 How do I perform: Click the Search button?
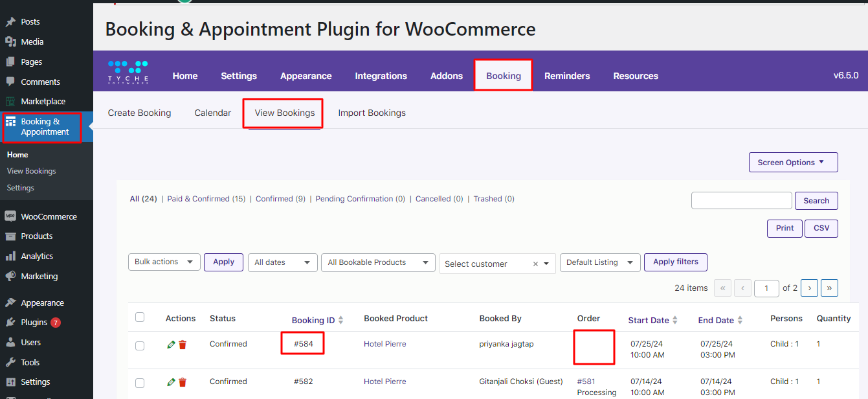(816, 201)
